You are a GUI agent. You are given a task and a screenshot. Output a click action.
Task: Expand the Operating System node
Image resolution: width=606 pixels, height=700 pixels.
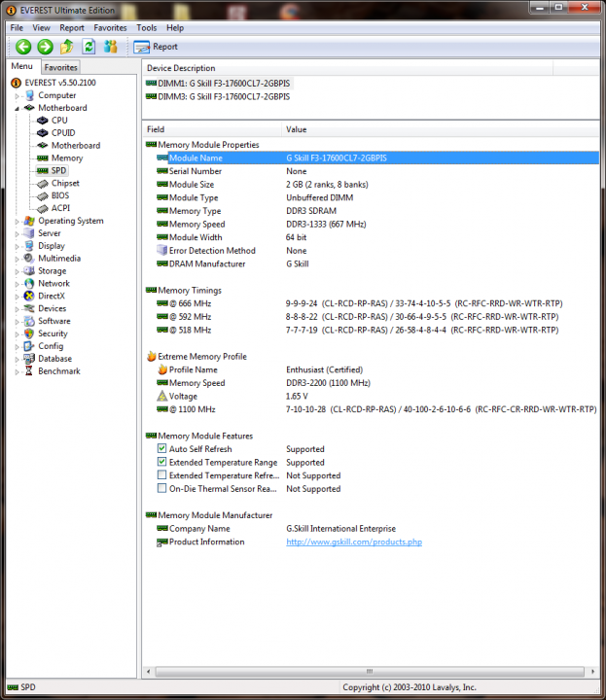pyautogui.click(x=17, y=221)
